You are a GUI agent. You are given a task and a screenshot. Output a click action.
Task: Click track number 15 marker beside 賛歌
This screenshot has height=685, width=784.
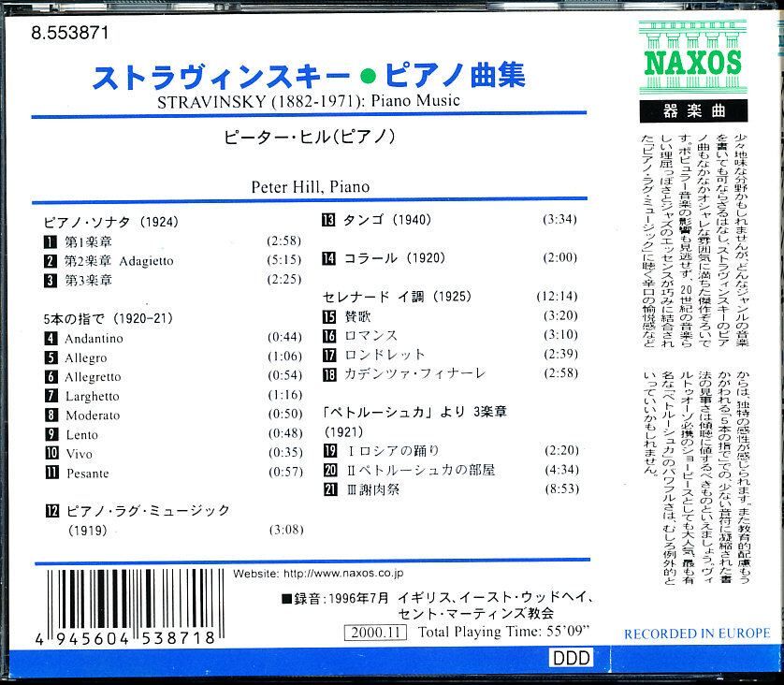pos(329,317)
